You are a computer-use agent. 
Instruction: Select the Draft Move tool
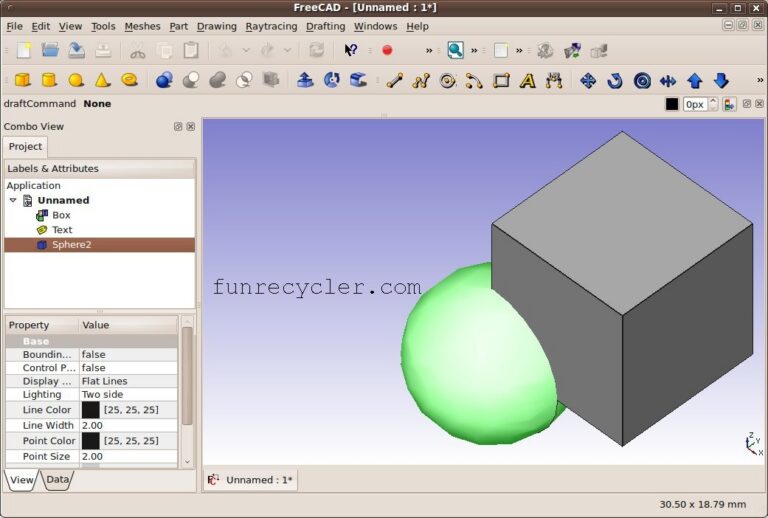[x=588, y=80]
